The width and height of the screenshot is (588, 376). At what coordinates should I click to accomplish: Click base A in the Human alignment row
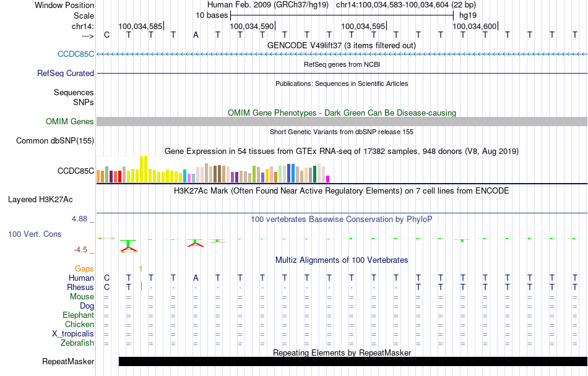coord(196,278)
